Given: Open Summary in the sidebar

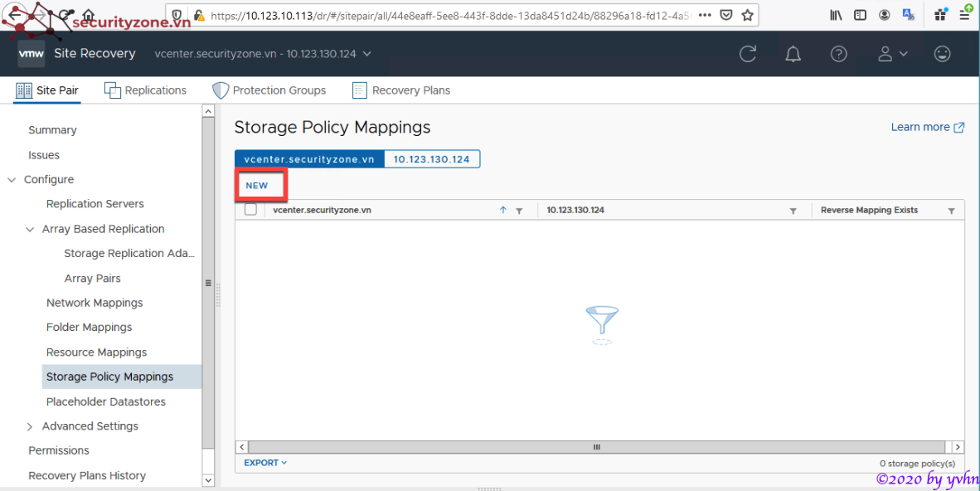Looking at the screenshot, I should point(52,130).
